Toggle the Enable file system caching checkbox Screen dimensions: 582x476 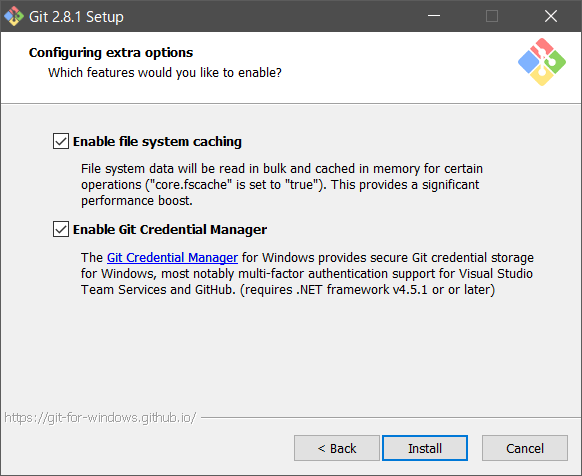click(x=61, y=141)
